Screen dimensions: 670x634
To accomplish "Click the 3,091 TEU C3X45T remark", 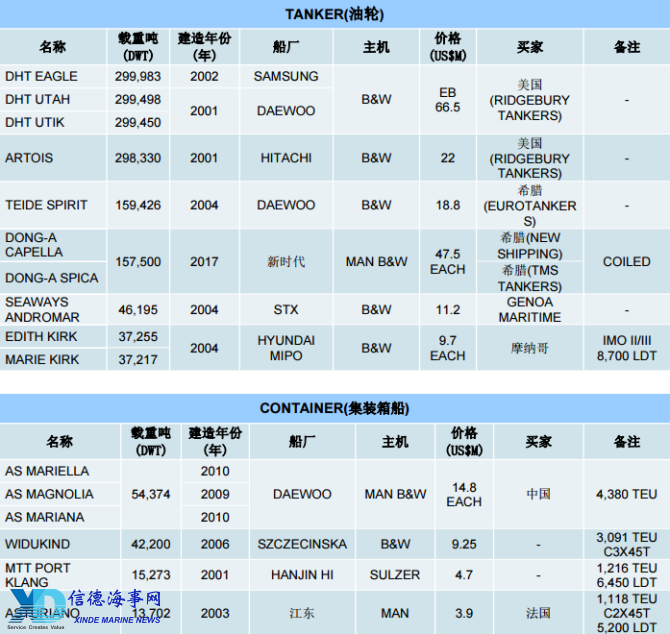I will 626,545.
